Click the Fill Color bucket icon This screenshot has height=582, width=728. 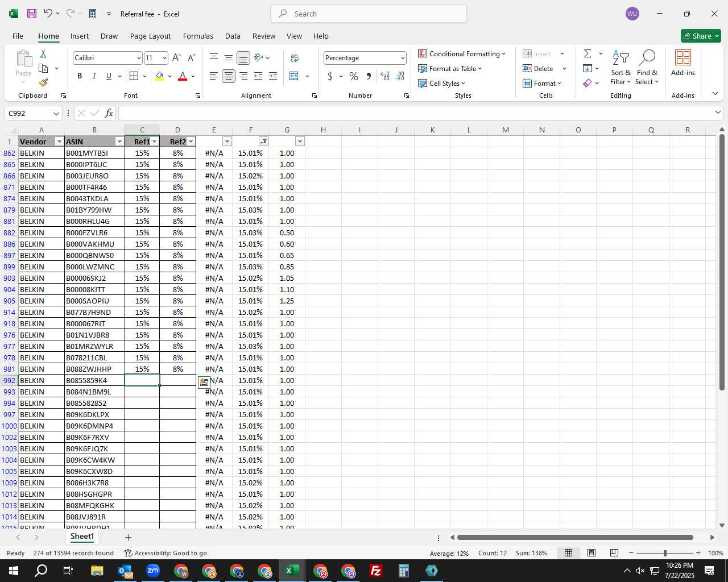159,76
